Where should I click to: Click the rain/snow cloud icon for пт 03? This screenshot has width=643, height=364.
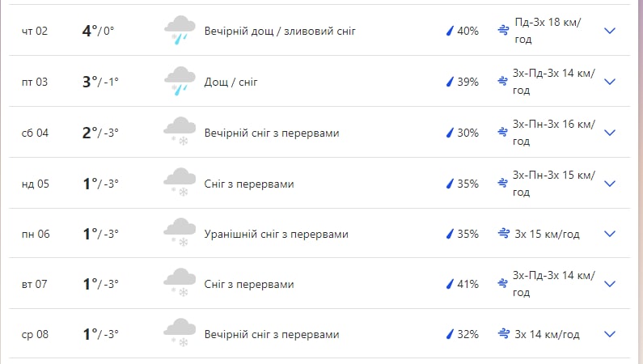click(x=180, y=82)
